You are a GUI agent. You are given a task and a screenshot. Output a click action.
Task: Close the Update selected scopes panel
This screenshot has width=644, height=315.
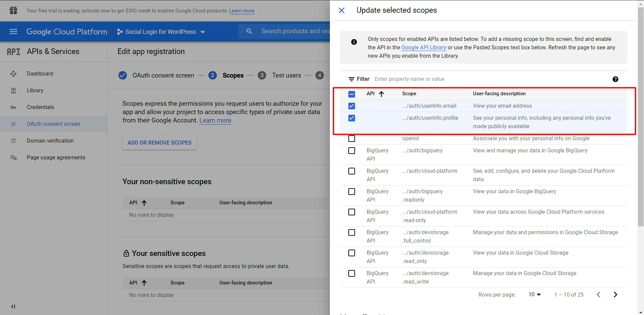point(342,10)
